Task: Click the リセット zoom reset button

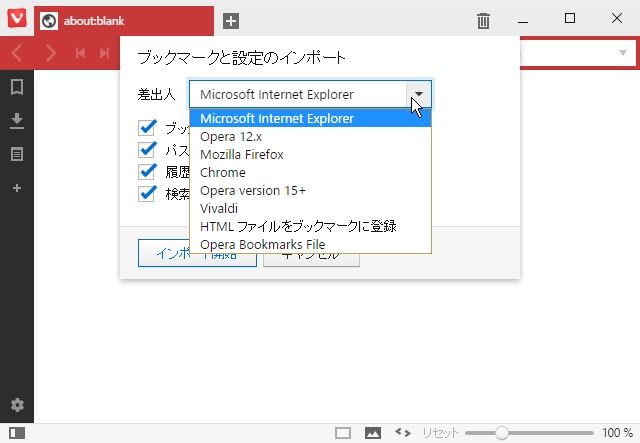Action: (440, 433)
